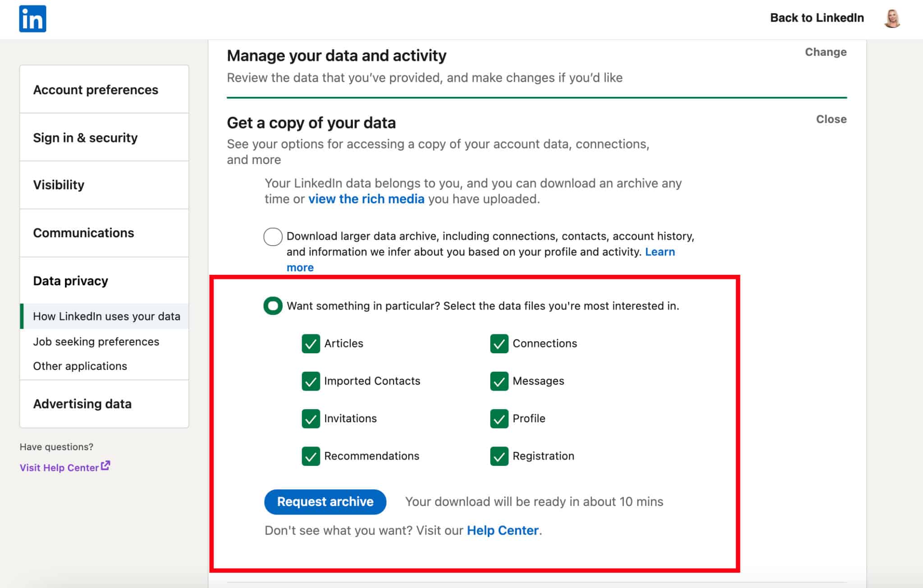
Task: Open the view the rich media link
Action: (x=366, y=199)
